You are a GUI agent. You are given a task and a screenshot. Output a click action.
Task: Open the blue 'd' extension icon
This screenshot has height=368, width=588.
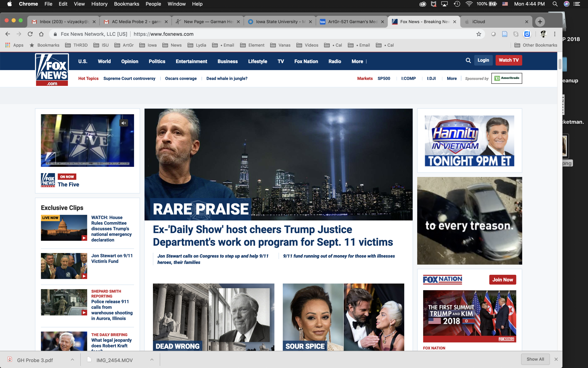click(527, 34)
